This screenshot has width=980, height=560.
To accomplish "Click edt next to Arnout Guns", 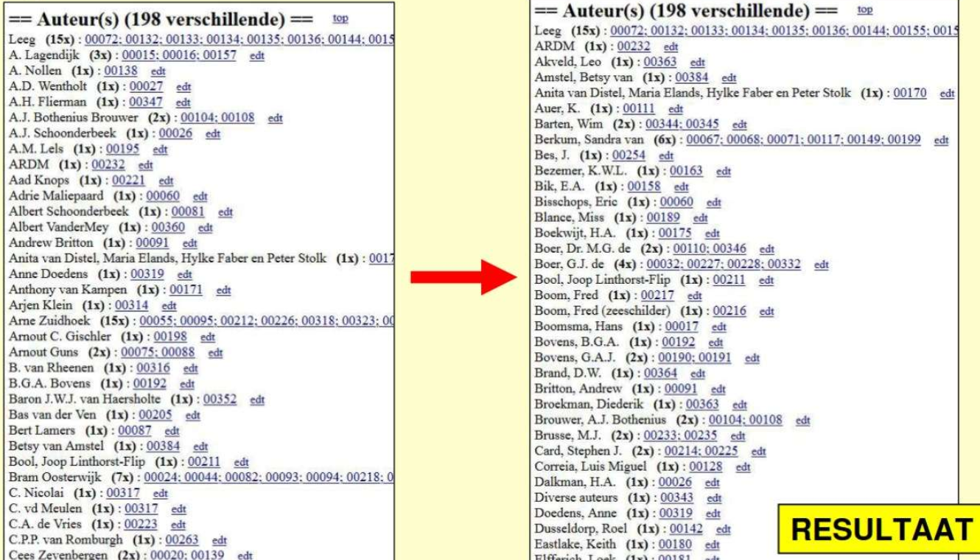I will 215,353.
